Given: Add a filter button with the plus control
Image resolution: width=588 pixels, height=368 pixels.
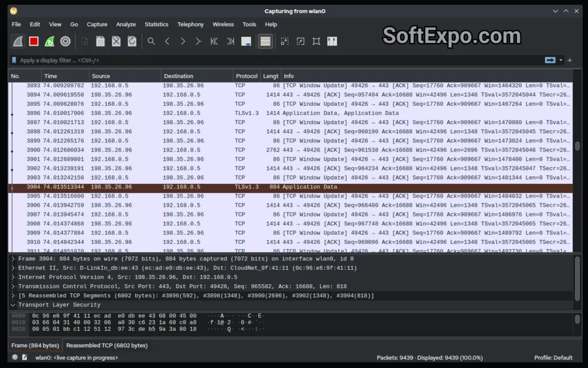Looking at the screenshot, I should pyautogui.click(x=569, y=60).
